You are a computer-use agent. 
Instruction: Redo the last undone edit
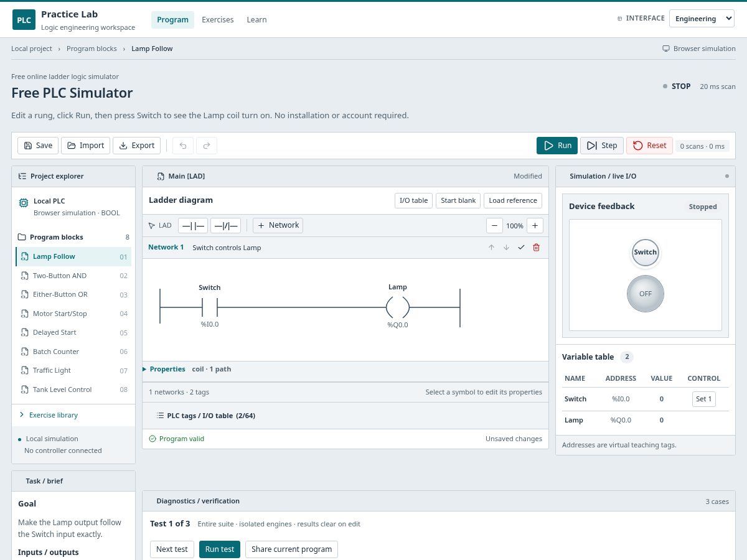coord(207,146)
